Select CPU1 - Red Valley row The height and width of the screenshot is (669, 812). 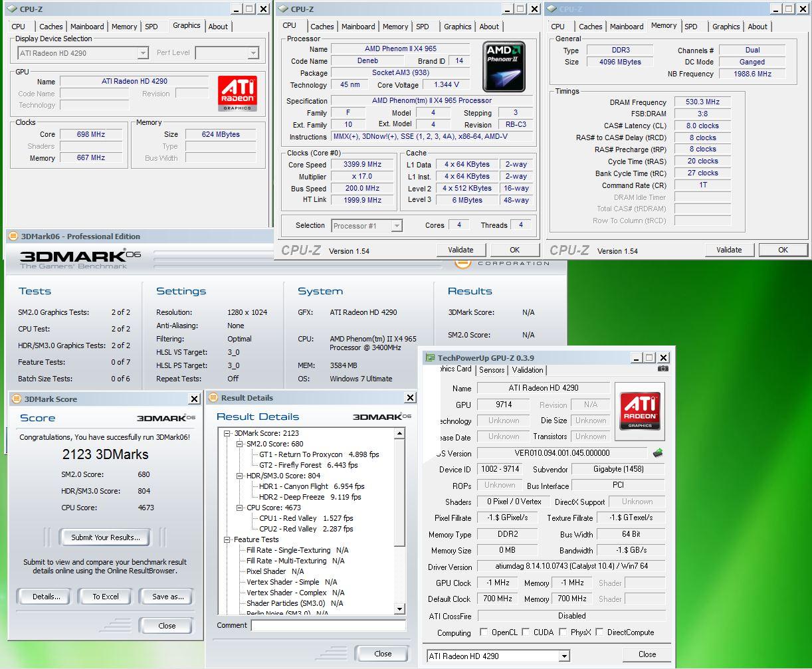[306, 518]
